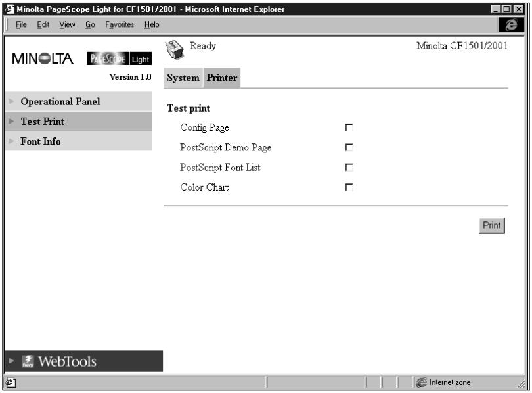Maximize the Internet Explorer window
Image resolution: width=532 pixels, height=393 pixels.
point(506,9)
